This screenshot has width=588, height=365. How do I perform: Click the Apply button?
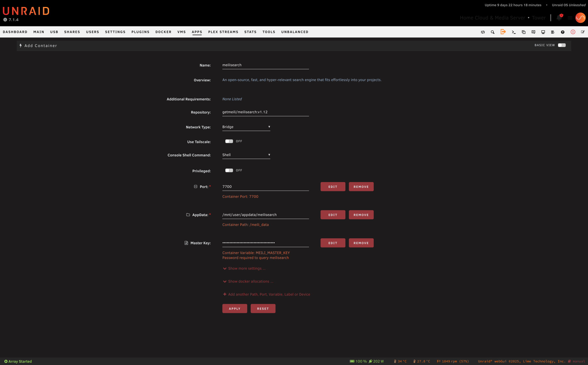pos(235,308)
